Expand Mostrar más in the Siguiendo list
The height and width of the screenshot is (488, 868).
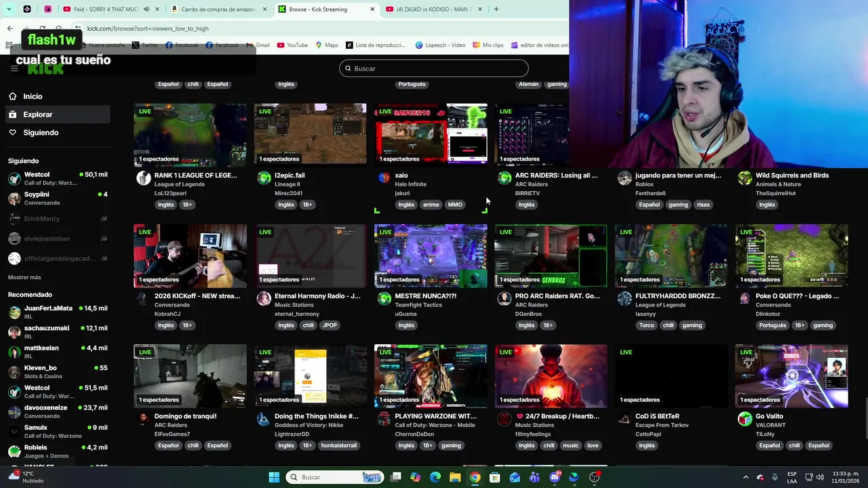(24, 277)
